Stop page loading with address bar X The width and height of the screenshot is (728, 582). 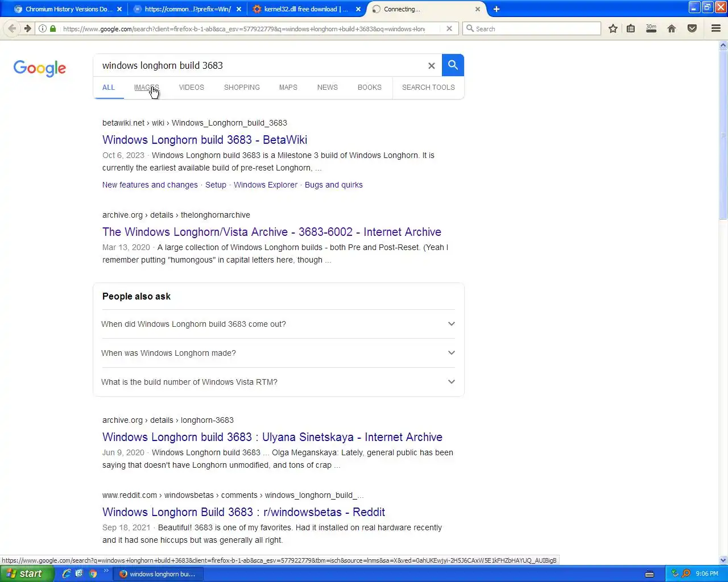point(449,28)
